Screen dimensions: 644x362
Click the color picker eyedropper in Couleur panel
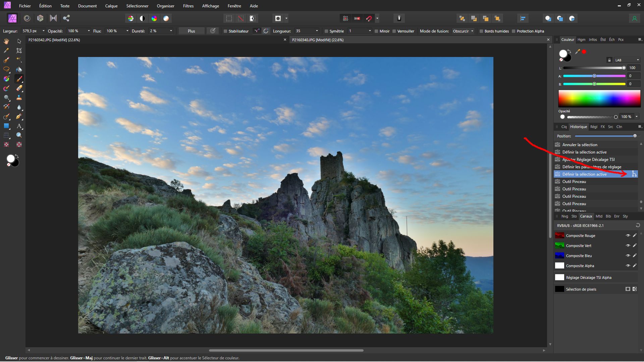[x=577, y=52]
